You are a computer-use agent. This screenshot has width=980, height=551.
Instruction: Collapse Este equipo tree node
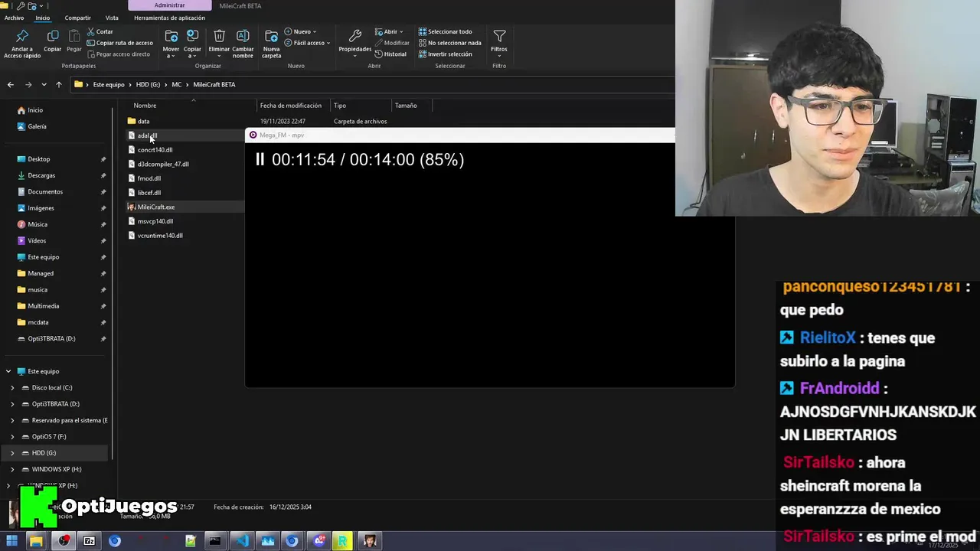tap(8, 371)
